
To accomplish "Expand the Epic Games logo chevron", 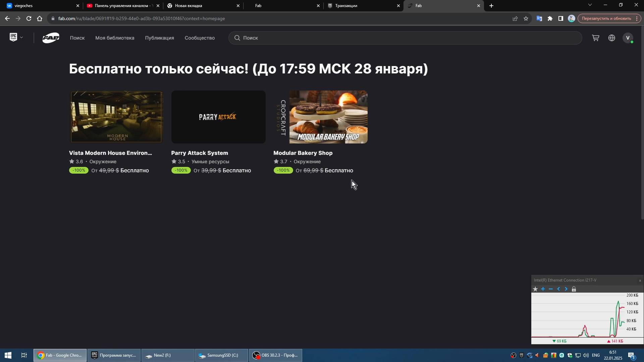I will point(21,37).
